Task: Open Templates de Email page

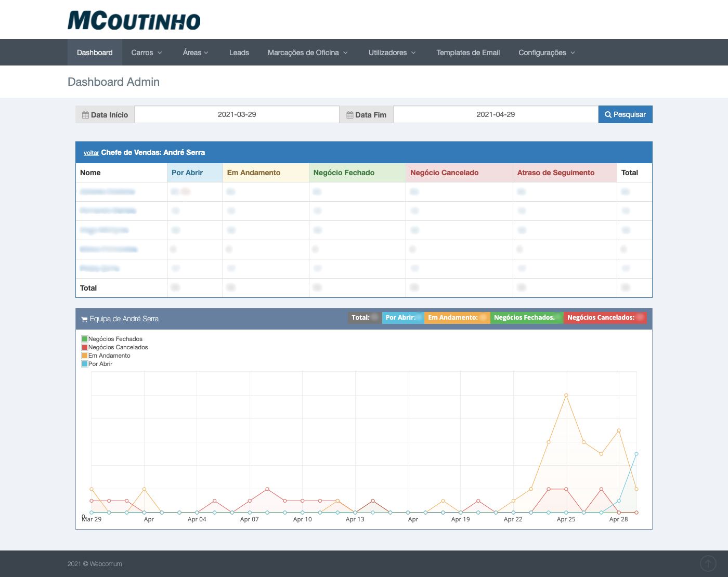Action: 468,53
